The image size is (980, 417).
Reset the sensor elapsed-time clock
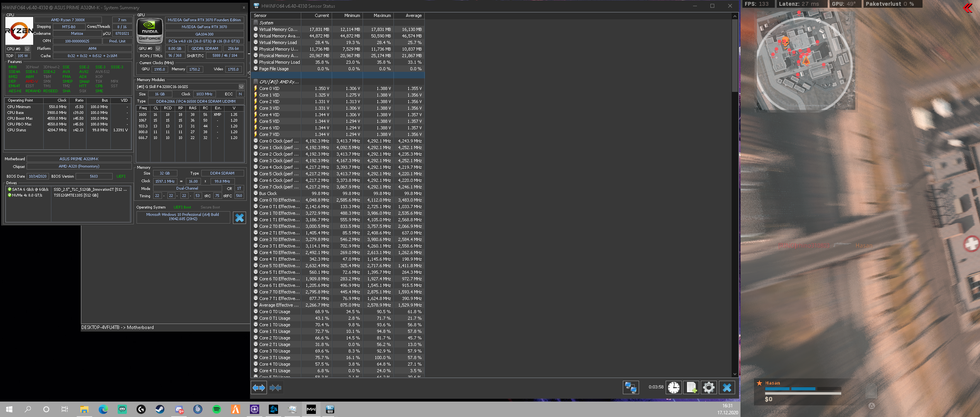pyautogui.click(x=674, y=387)
